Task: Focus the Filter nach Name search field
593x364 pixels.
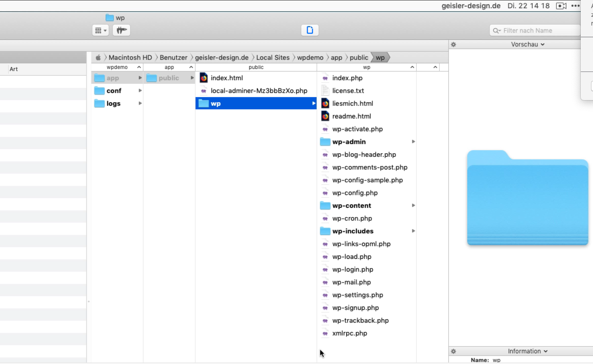Action: (x=535, y=31)
